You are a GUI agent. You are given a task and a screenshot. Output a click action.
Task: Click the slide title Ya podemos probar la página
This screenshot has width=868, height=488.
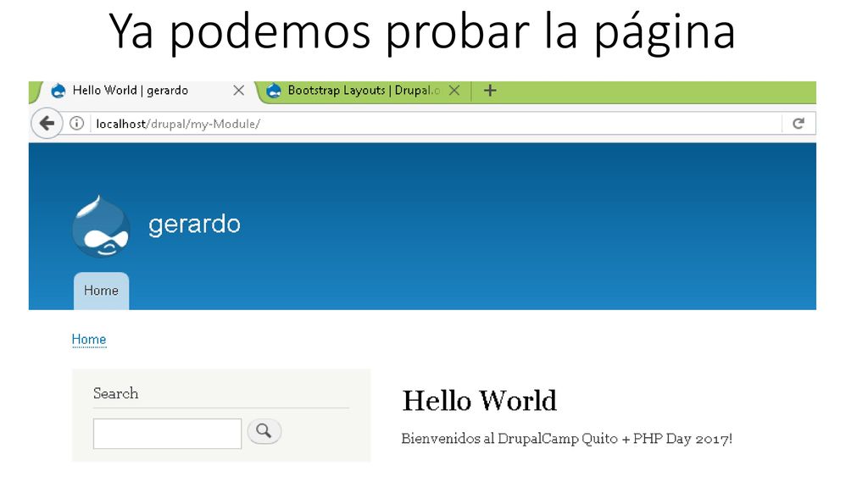(x=422, y=32)
